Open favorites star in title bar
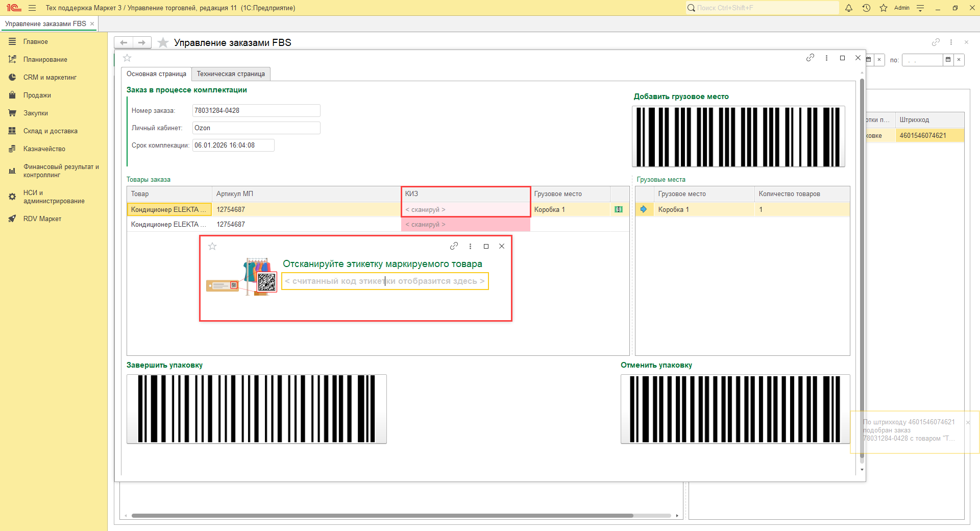 click(884, 8)
